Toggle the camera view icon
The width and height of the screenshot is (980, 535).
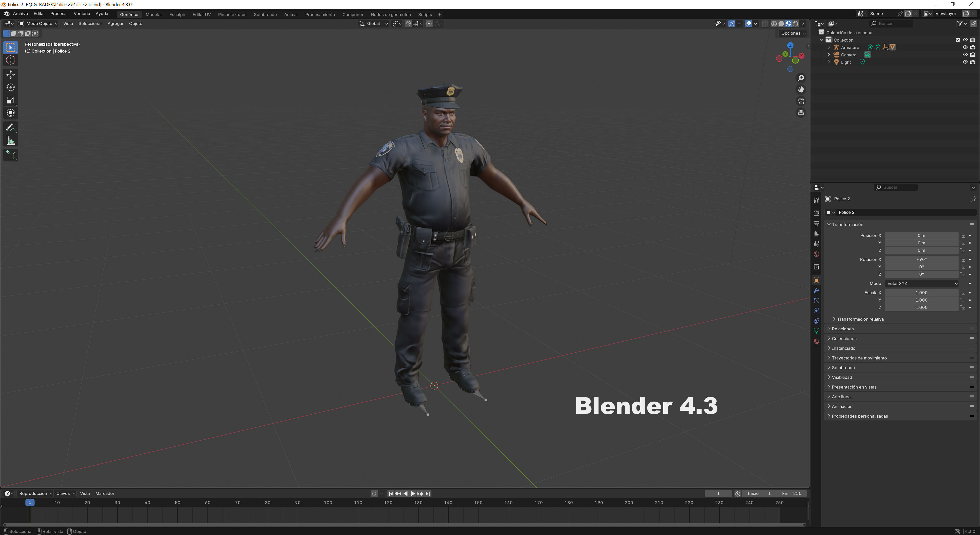pyautogui.click(x=801, y=101)
